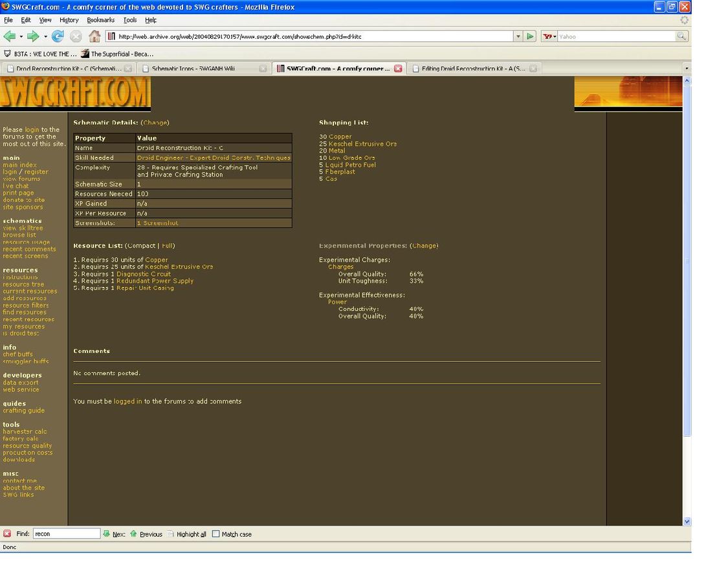Close the find bar with red X
Image resolution: width=728 pixels, height=582 pixels.
pyautogui.click(x=7, y=533)
